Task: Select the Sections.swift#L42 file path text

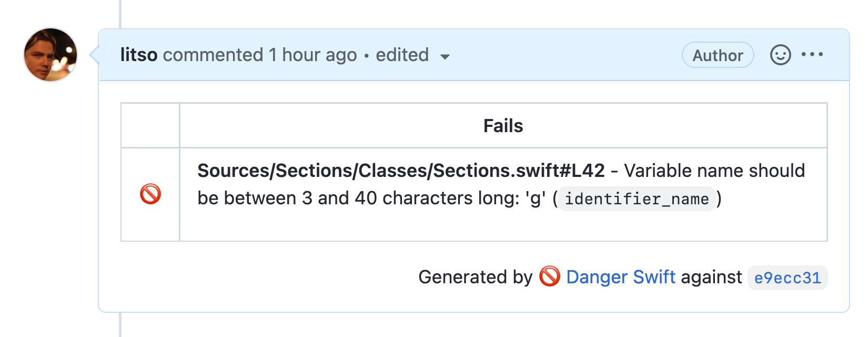Action: point(401,171)
